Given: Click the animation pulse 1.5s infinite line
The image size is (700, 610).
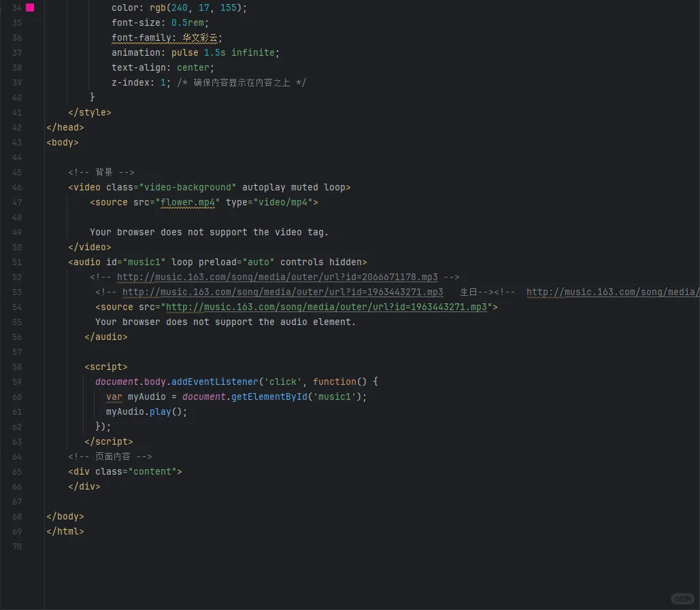Looking at the screenshot, I should click(x=195, y=52).
